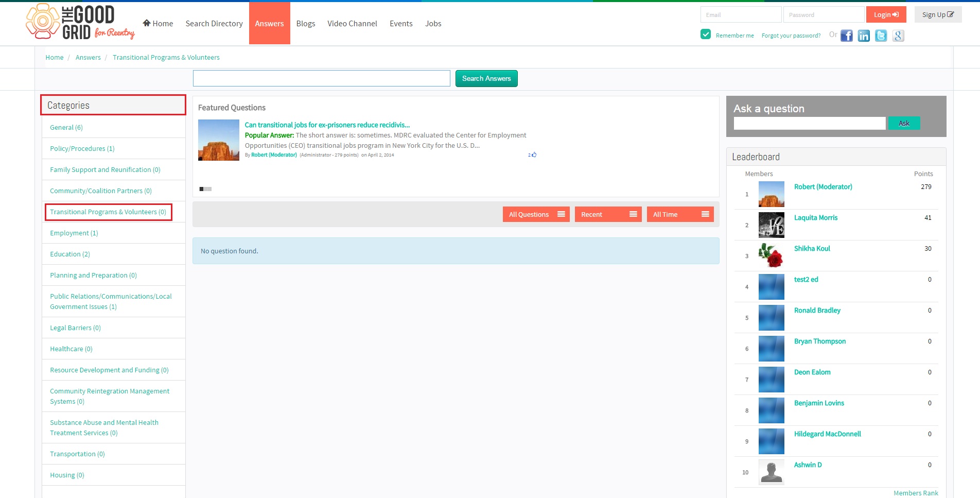Click the Forgot your password link

[x=791, y=36]
